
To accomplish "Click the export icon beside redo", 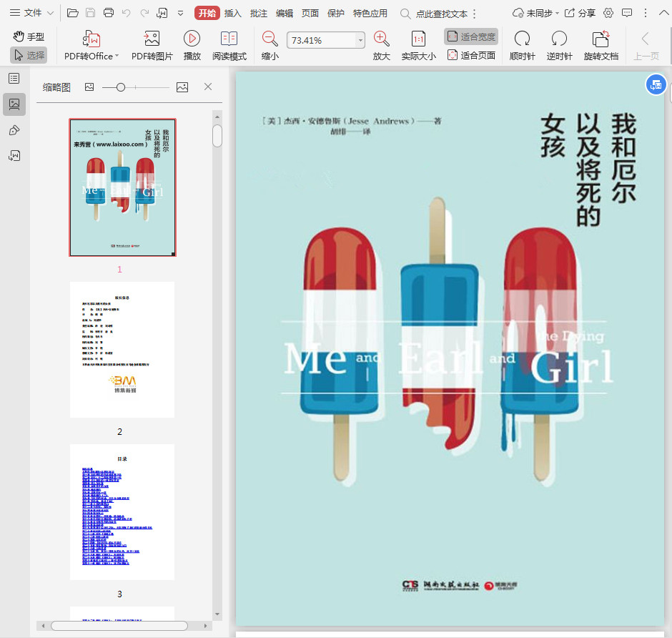I will (x=162, y=13).
